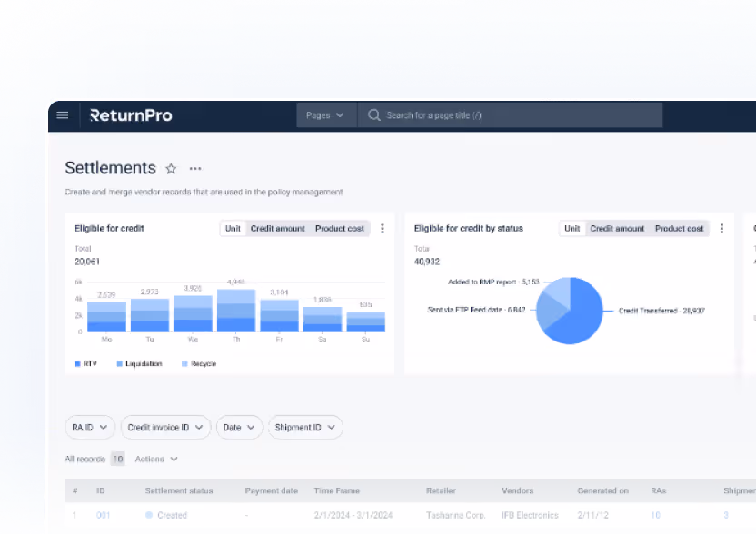Click the ReturnPro logo
Viewport: 756px width, 534px height.
coord(130,115)
